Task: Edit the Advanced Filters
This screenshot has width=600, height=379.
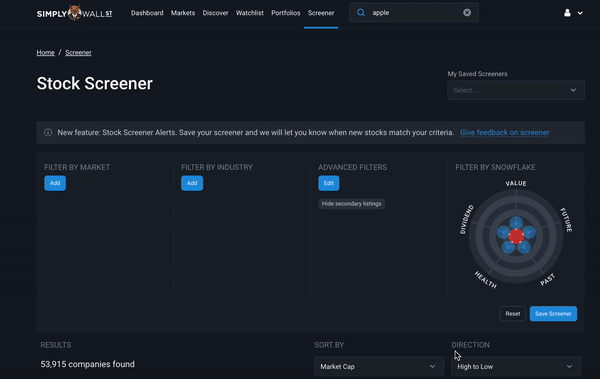Action: point(329,183)
